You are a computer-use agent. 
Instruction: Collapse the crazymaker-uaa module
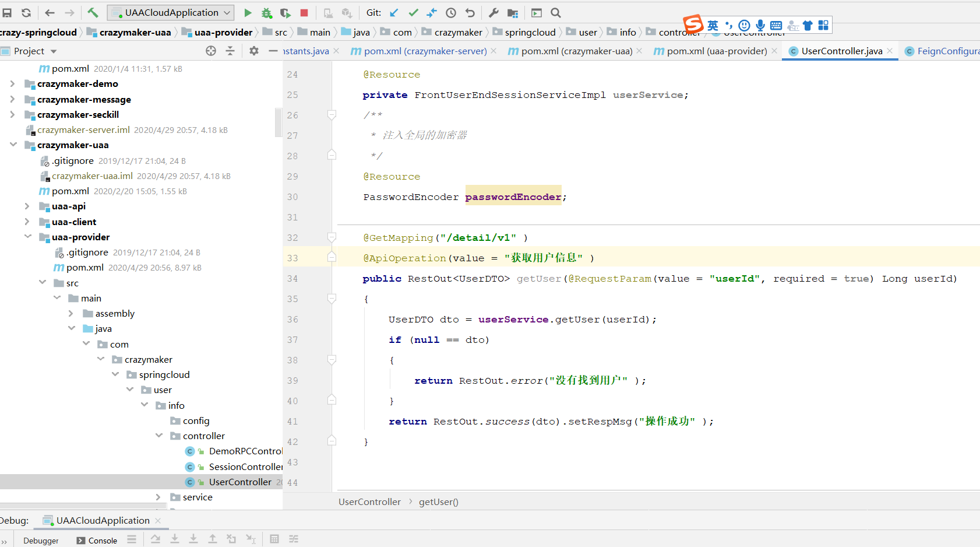(x=13, y=145)
